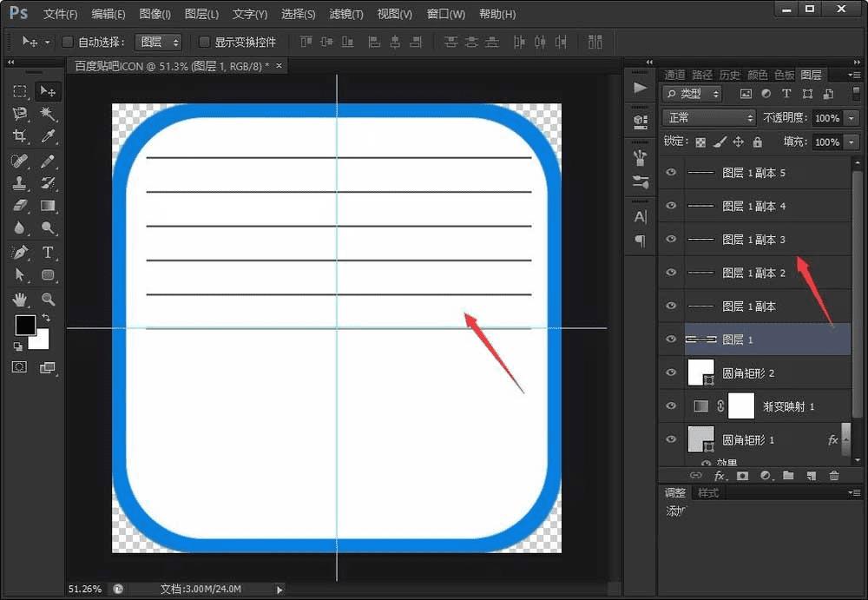Click the lock all padlock icon

coord(757,142)
